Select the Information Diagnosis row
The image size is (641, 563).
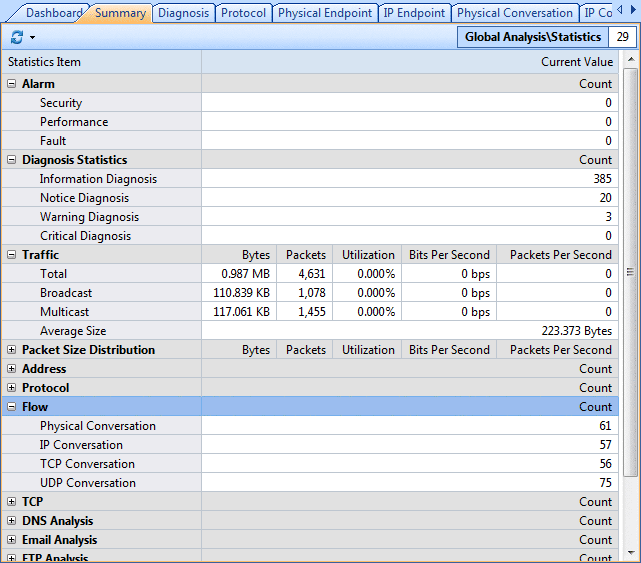[310, 179]
